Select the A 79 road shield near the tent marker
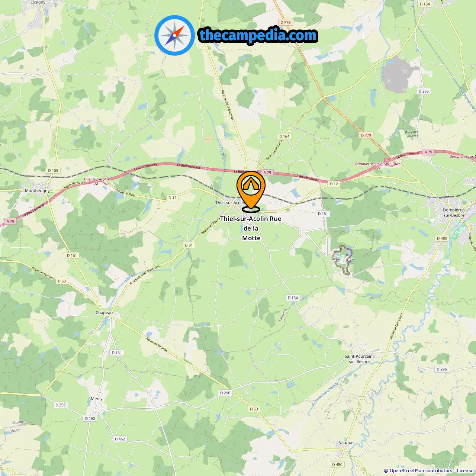Screen dimensions: 476x476 [x=267, y=173]
